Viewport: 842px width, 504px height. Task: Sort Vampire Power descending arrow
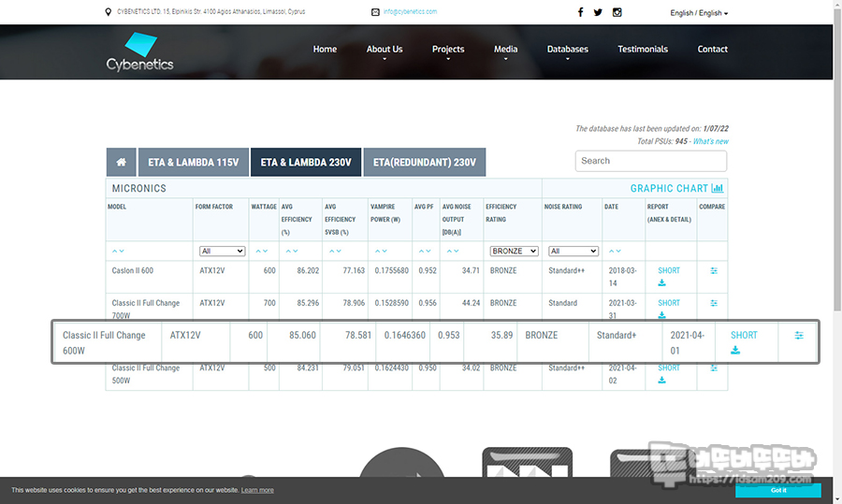(x=385, y=252)
